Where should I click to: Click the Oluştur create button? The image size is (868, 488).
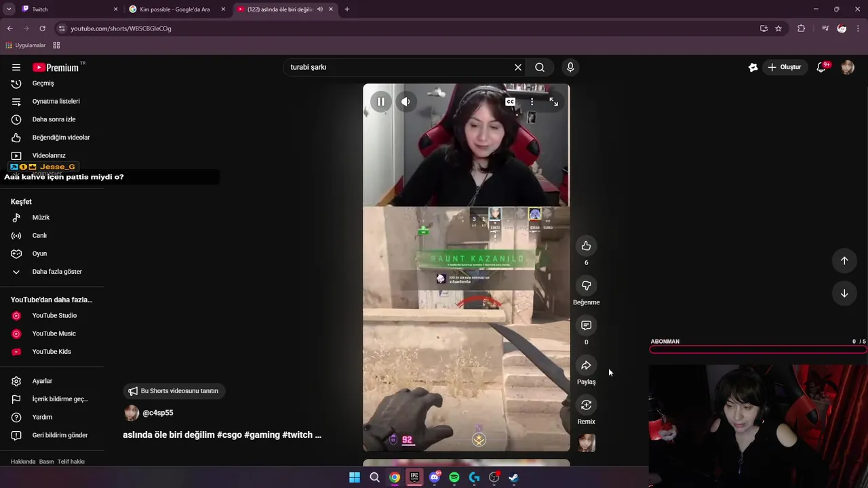[784, 67]
